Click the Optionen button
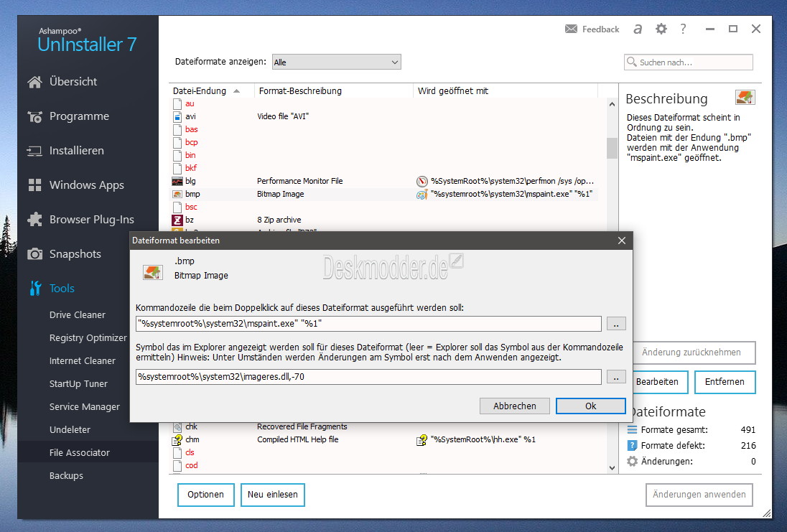This screenshot has width=787, height=532. (x=206, y=495)
